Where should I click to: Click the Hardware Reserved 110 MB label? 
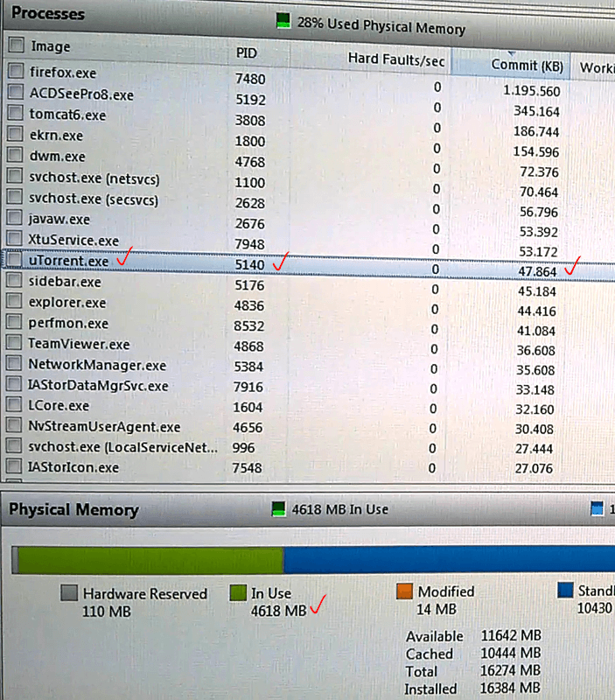pos(144,602)
